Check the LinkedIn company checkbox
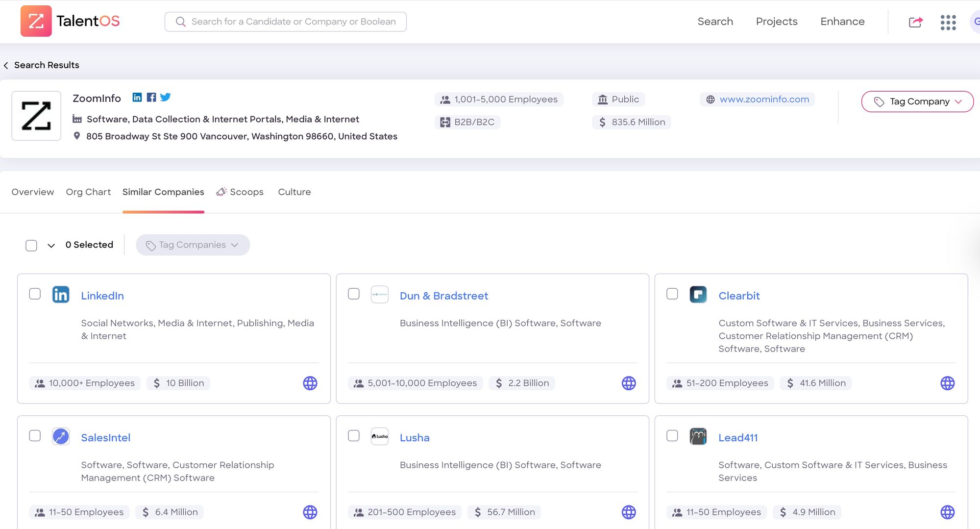 35,294
